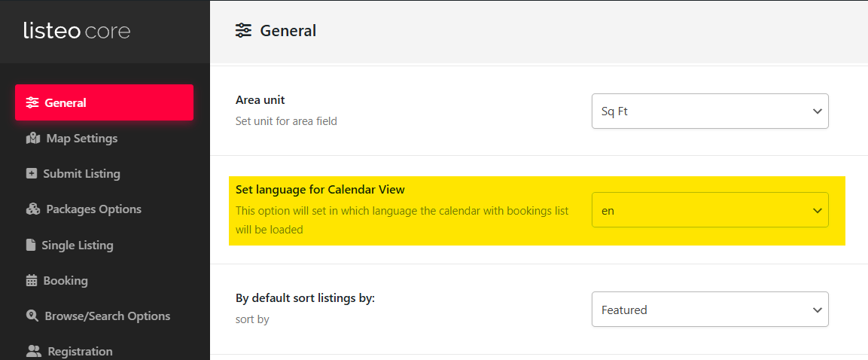
Task: Open the default sort listings dropdown
Action: point(710,310)
